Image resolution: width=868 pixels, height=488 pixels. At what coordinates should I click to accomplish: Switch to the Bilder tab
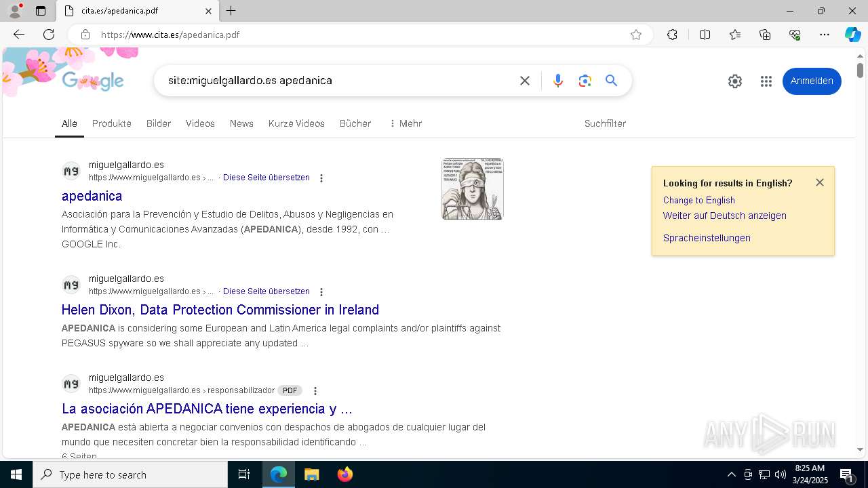click(159, 123)
